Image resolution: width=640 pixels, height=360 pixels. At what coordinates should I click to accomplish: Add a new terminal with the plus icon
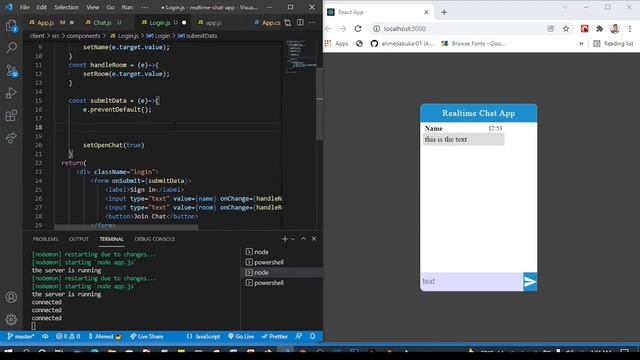coord(285,239)
